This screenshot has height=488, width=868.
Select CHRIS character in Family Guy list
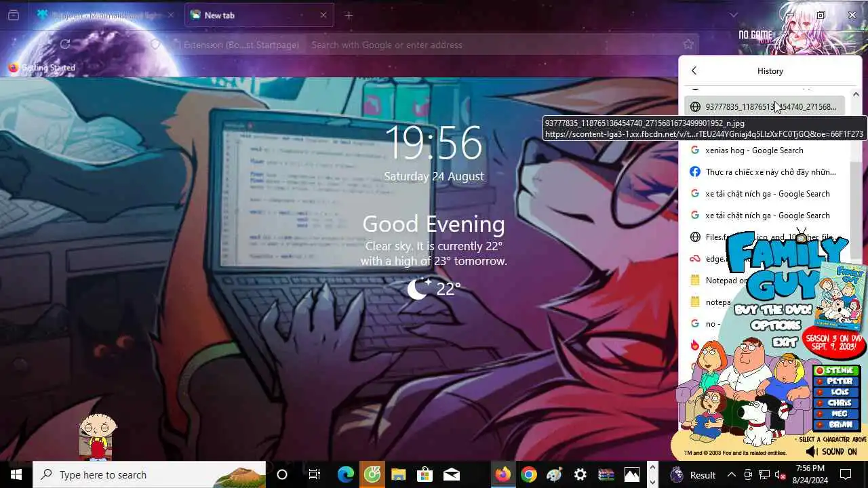[837, 403]
